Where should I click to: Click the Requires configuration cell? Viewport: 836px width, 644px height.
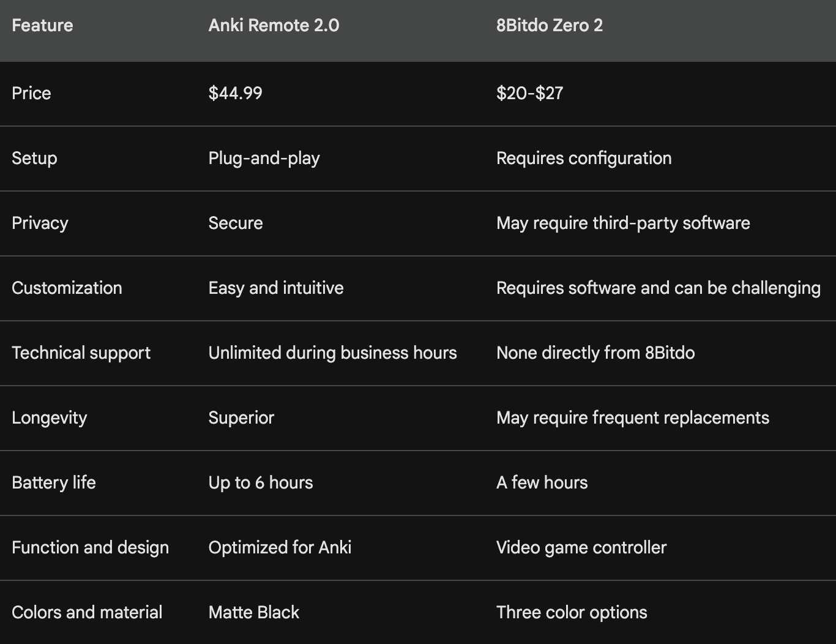pyautogui.click(x=584, y=158)
